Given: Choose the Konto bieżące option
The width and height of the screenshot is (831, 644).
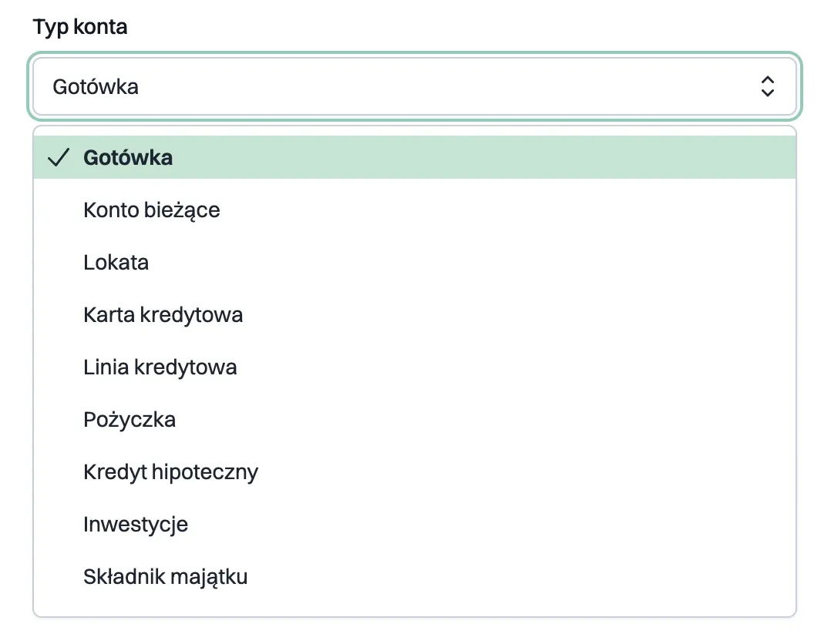Looking at the screenshot, I should click(152, 210).
